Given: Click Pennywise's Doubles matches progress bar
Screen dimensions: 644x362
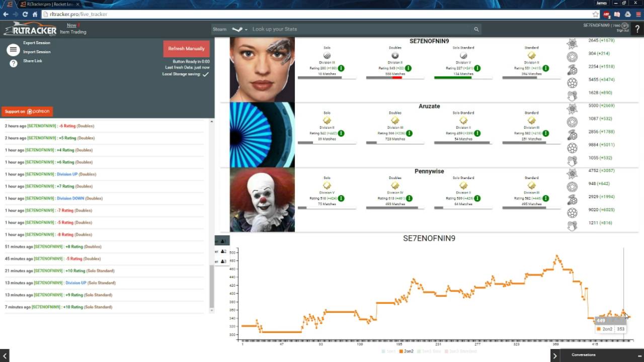Looking at the screenshot, I should pyautogui.click(x=395, y=208).
